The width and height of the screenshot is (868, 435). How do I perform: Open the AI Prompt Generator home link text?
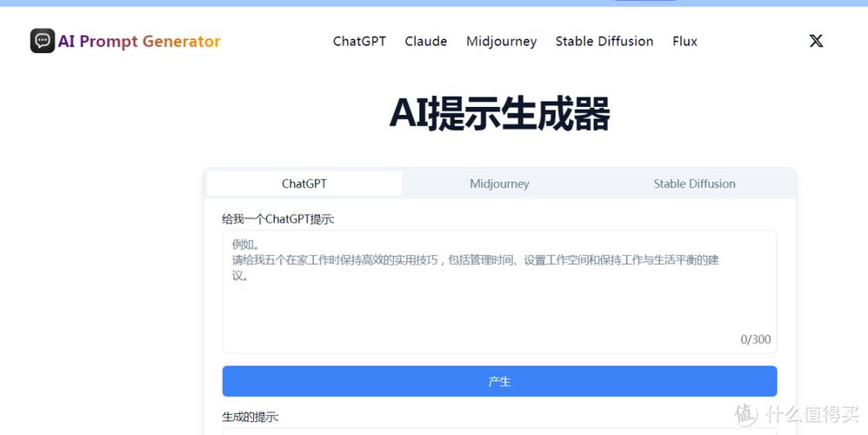(x=139, y=42)
